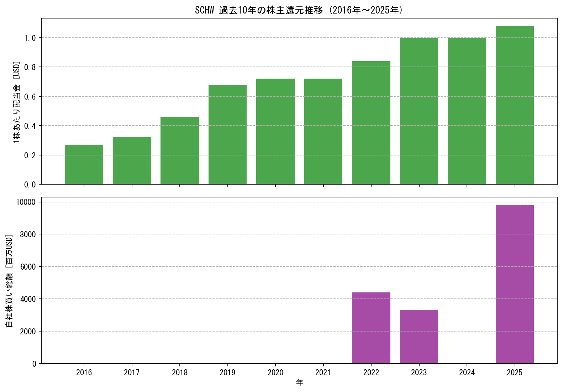563x392 pixels.
Task: Click the y-axis label '1株あたり配当金 [USD]'
Action: pos(16,102)
